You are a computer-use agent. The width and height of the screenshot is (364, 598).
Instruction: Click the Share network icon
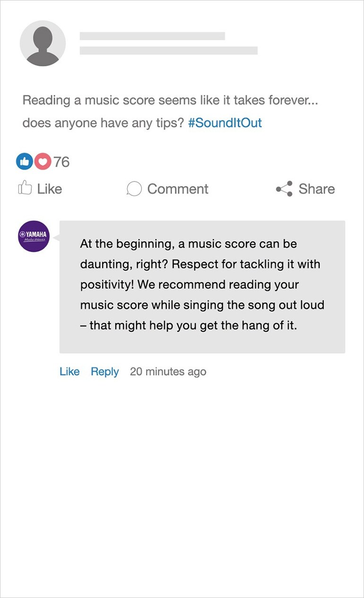point(284,189)
